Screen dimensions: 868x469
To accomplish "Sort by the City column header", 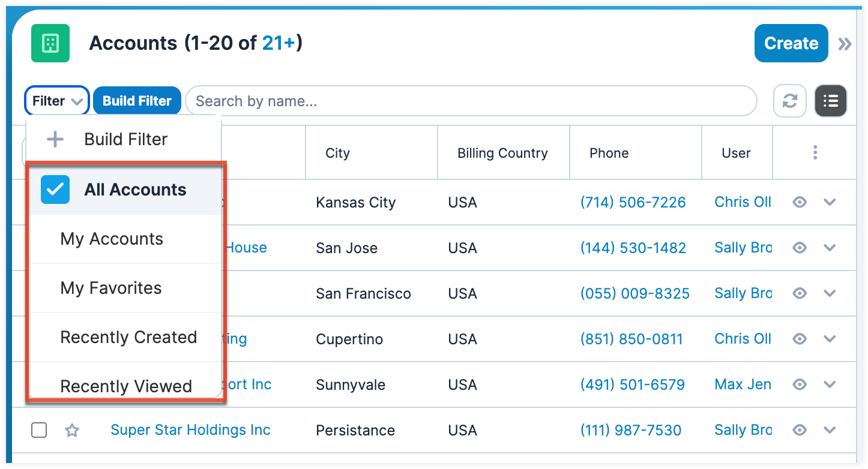I will [x=337, y=153].
